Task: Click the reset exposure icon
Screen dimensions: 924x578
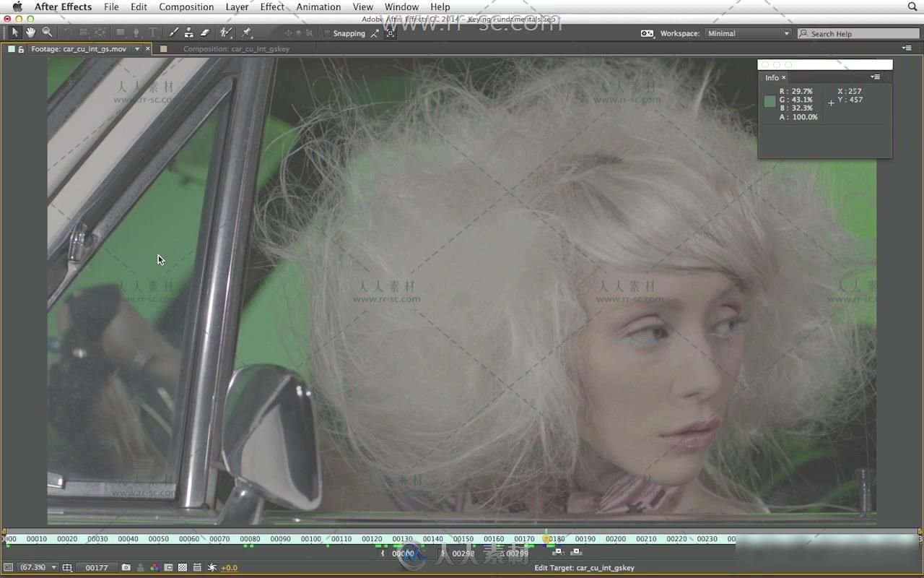Action: pos(212,568)
